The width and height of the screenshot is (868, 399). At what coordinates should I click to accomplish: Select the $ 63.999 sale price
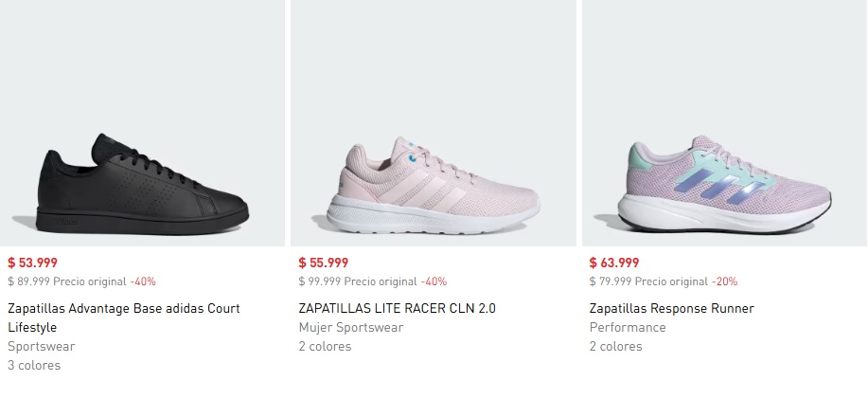click(x=614, y=263)
